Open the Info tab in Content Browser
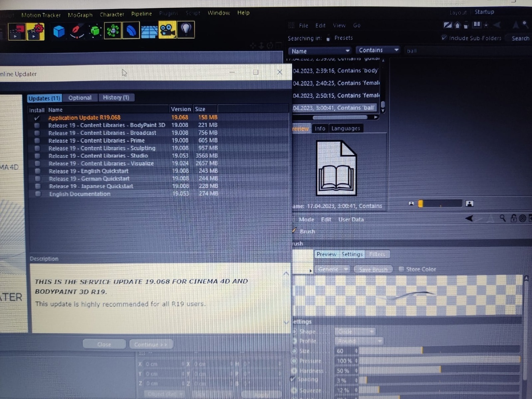 (x=320, y=128)
